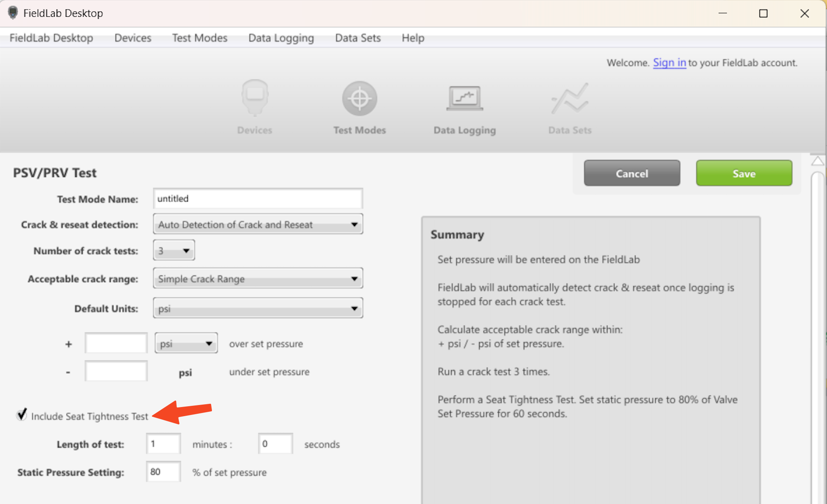Open the Test Modes crosshair icon
This screenshot has height=504, width=827.
(359, 99)
